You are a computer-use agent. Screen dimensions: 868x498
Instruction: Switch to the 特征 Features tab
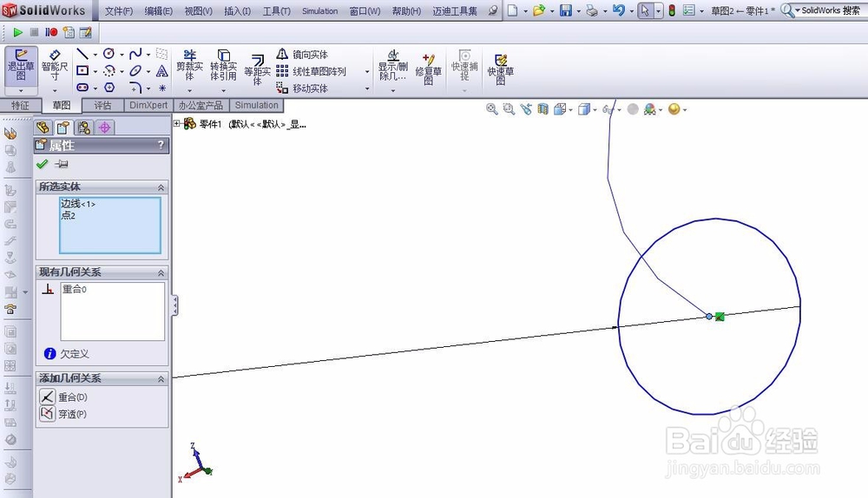[x=20, y=105]
